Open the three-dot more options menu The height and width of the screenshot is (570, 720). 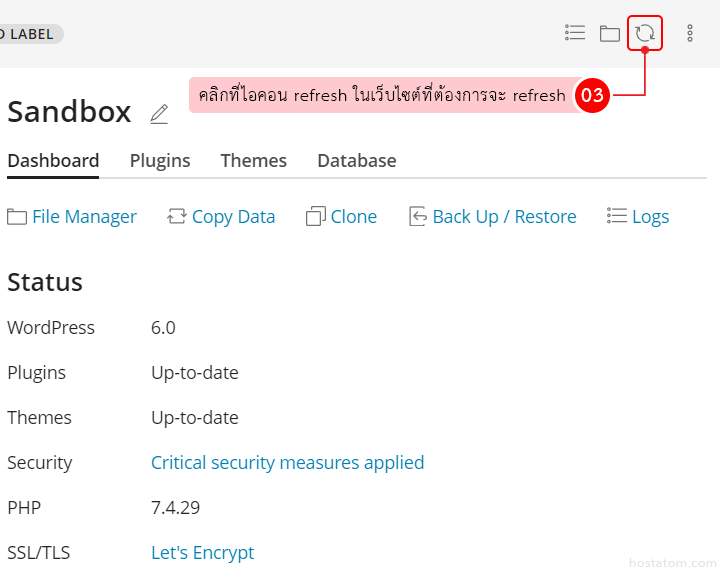pyautogui.click(x=689, y=33)
